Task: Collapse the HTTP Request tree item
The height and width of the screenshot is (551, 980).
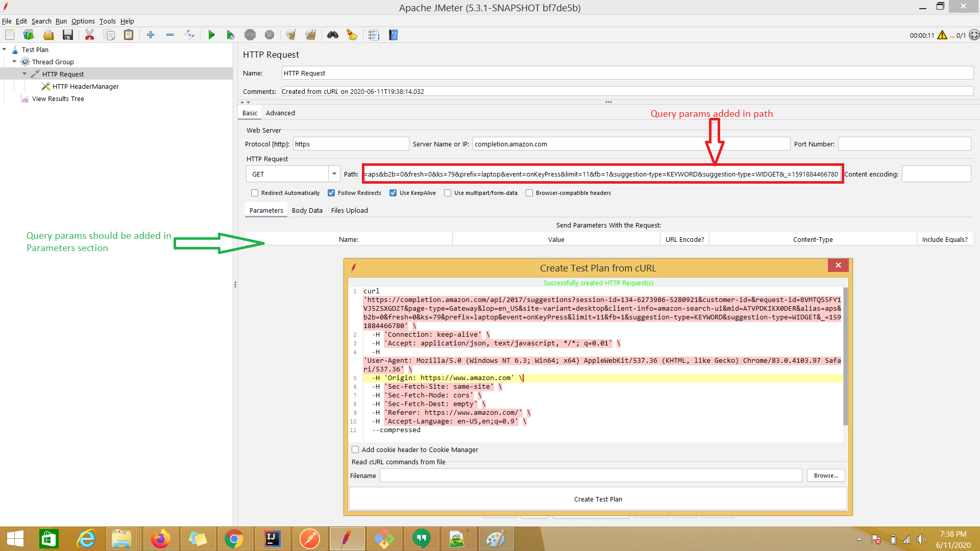Action: click(24, 73)
